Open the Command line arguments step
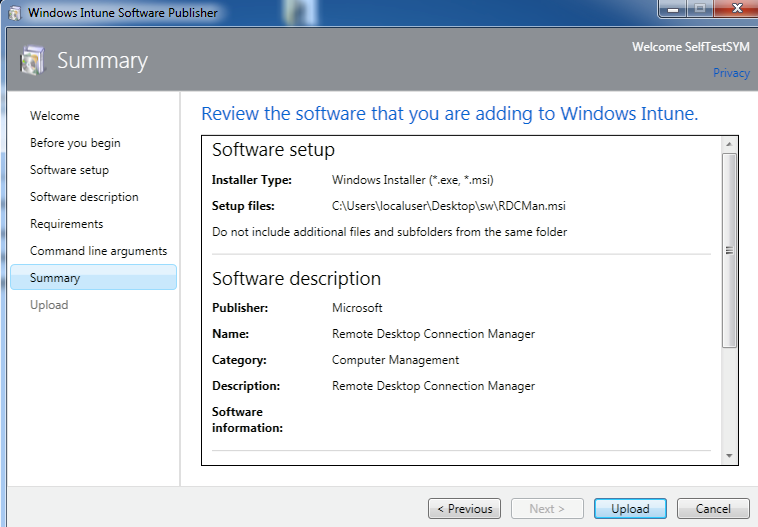The image size is (758, 527). [x=98, y=251]
